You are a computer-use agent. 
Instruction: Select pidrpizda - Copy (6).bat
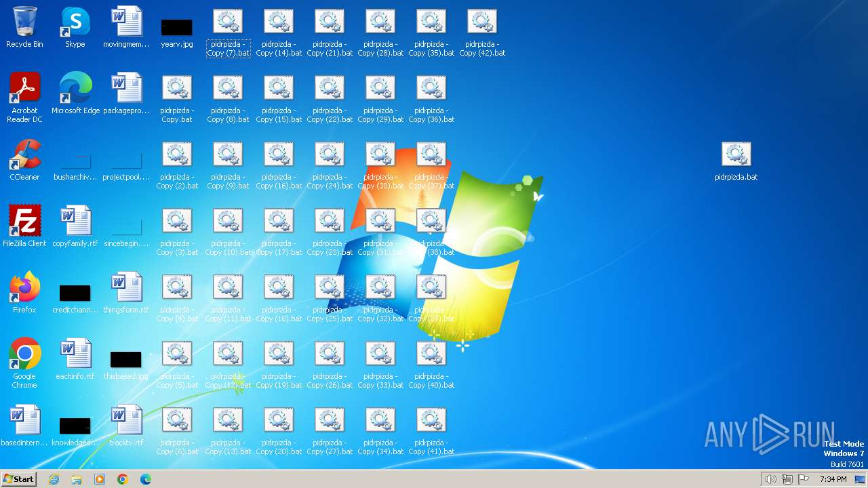(177, 430)
